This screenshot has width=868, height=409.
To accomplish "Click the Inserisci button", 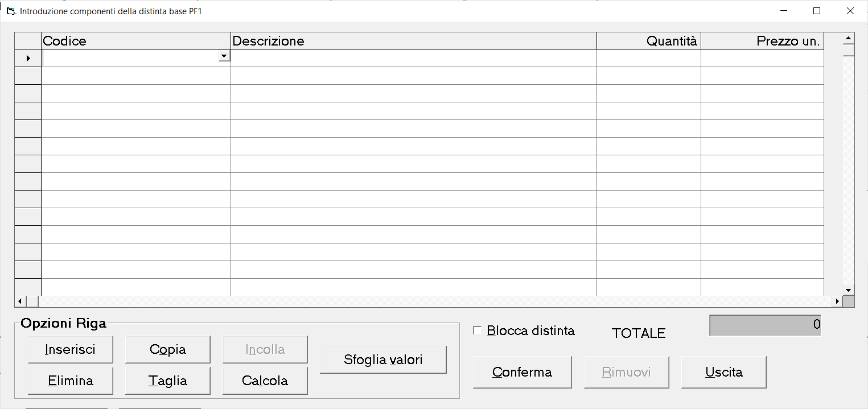I will (71, 349).
